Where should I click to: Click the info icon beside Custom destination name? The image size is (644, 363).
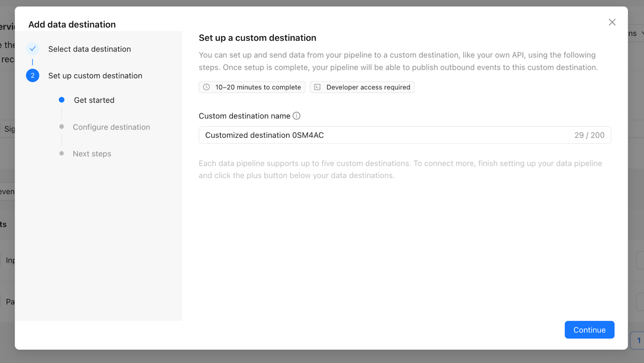coord(296,116)
